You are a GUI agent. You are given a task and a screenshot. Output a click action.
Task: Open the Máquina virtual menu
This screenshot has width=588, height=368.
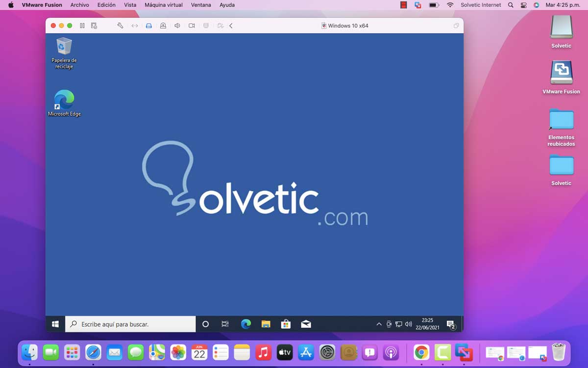(x=164, y=5)
